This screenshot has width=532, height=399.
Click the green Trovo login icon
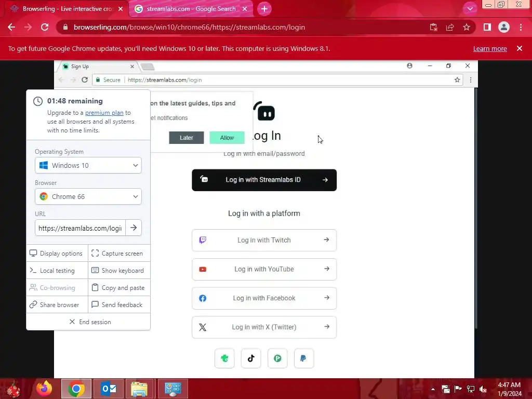[x=224, y=358]
